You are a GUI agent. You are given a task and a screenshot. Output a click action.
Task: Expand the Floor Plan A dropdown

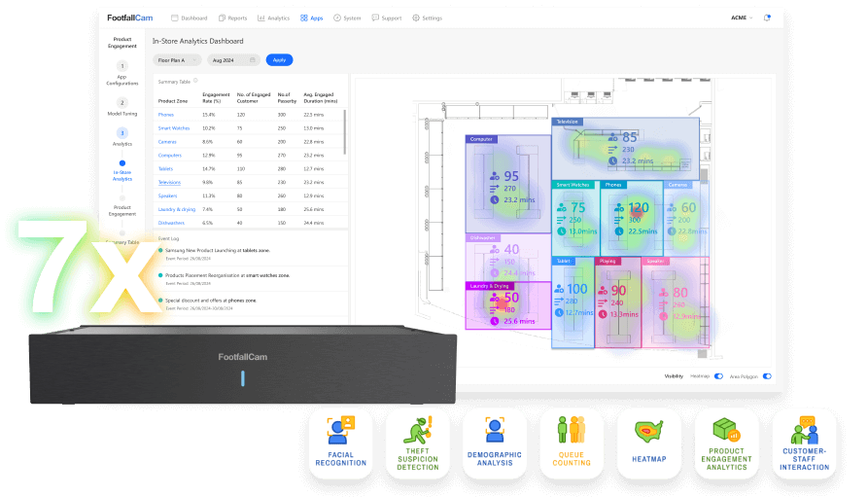[178, 59]
